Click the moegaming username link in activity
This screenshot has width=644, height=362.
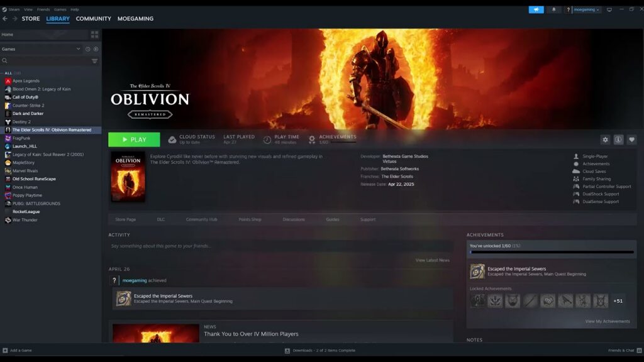click(135, 280)
